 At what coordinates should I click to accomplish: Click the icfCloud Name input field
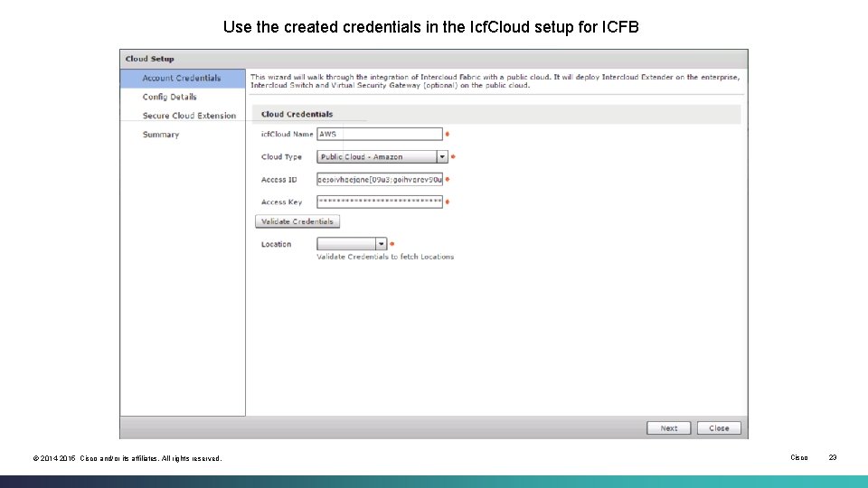click(x=380, y=134)
